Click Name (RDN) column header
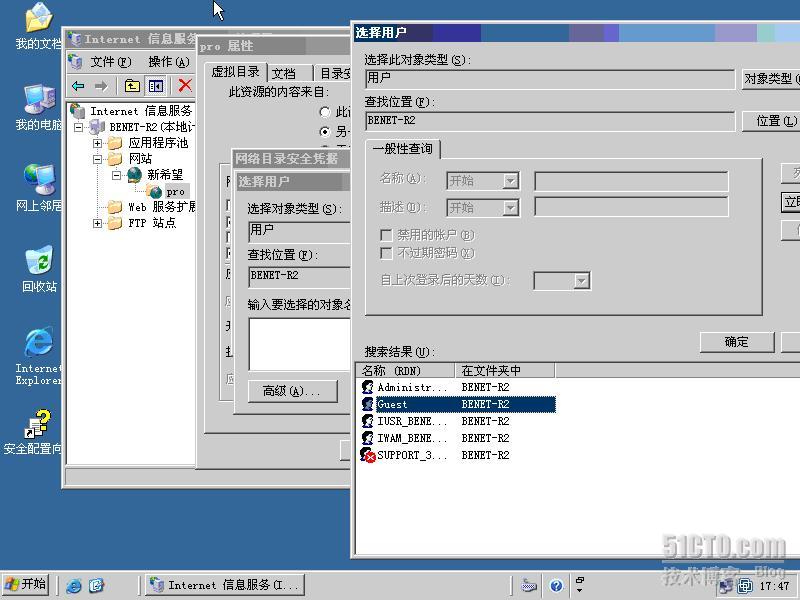800x600 pixels. pyautogui.click(x=405, y=370)
